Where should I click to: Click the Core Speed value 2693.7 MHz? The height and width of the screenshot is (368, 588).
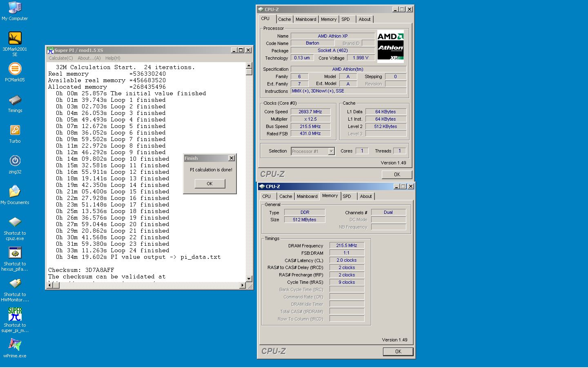coord(310,112)
